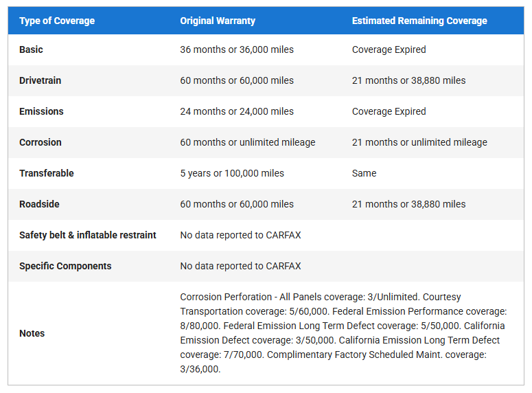Click the Basic row "Coverage Expired" text
The height and width of the screenshot is (393, 532).
pyautogui.click(x=389, y=49)
